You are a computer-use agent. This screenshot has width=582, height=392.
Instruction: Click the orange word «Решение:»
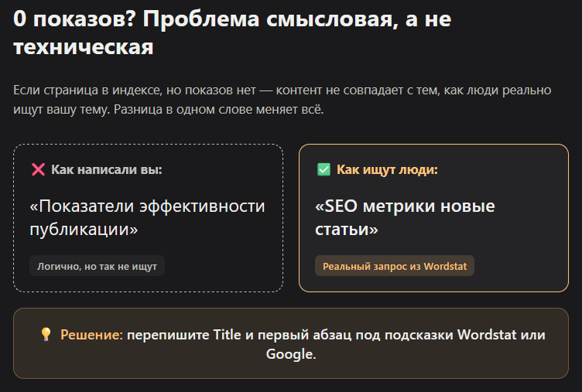coord(91,335)
